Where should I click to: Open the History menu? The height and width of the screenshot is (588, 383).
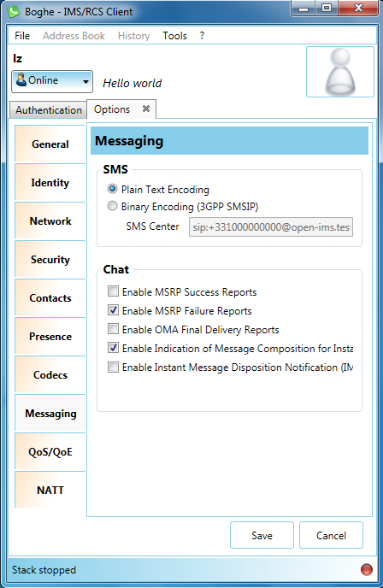pos(133,36)
